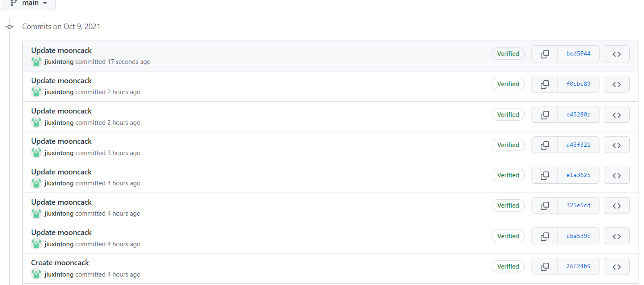This screenshot has width=644, height=285.
Task: Open commit hash link cba539c
Action: tap(578, 236)
